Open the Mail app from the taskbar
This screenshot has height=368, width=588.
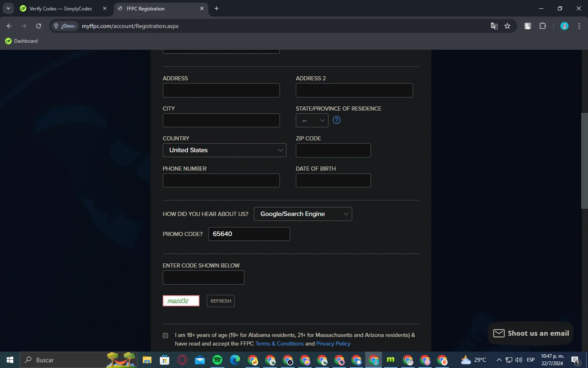pyautogui.click(x=200, y=360)
